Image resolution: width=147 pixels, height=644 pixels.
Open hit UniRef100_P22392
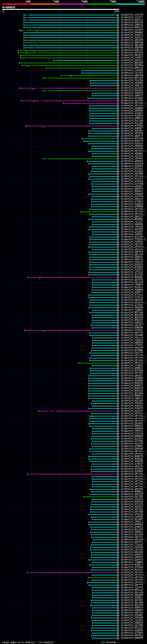132,123
